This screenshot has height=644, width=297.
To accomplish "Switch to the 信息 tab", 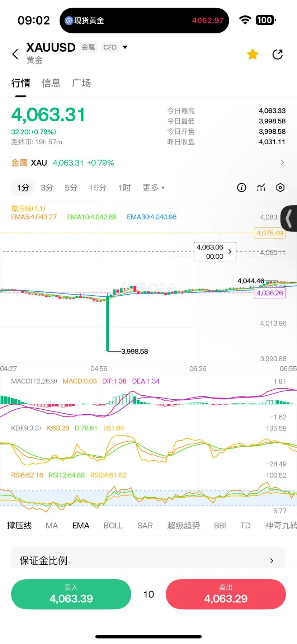I will (x=51, y=83).
